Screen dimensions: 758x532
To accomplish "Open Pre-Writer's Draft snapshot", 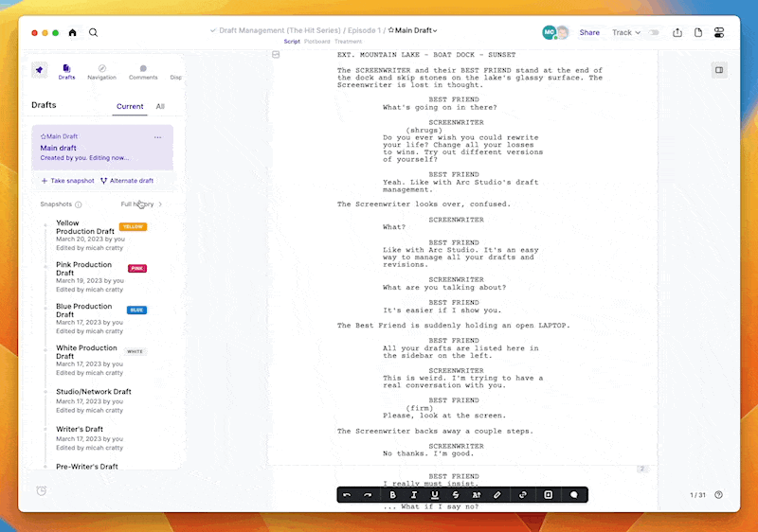I will point(87,467).
